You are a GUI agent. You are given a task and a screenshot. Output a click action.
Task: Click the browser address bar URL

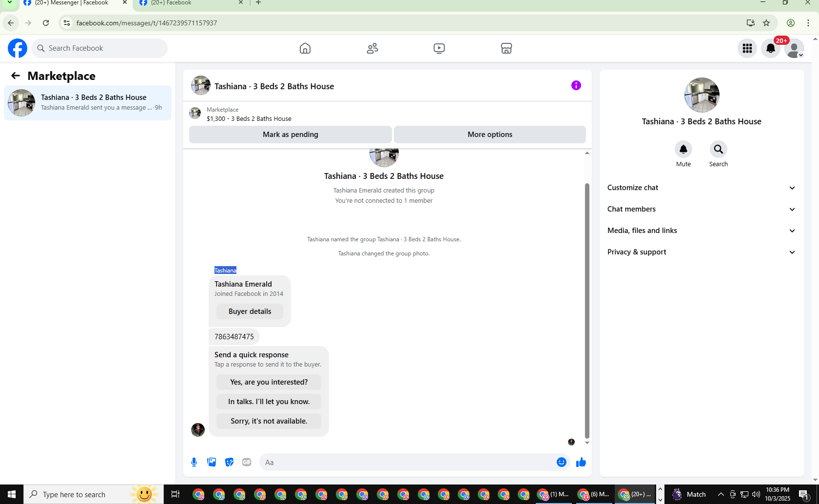(x=147, y=23)
